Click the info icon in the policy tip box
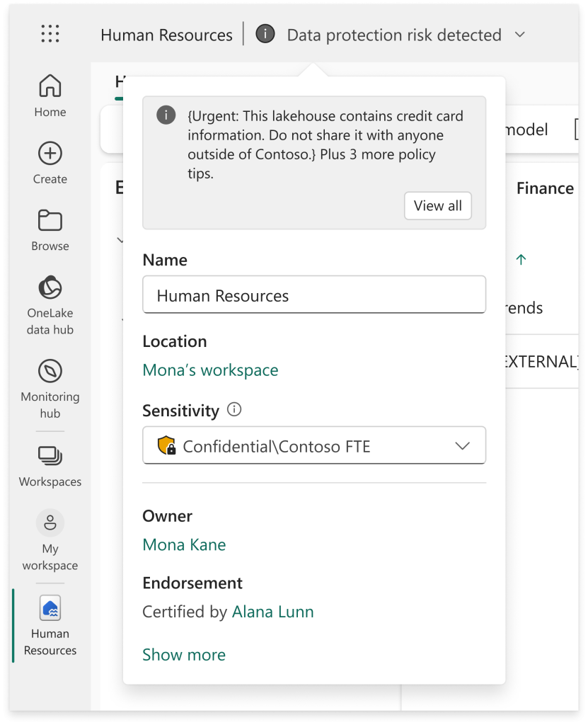588x725 pixels. tap(166, 115)
